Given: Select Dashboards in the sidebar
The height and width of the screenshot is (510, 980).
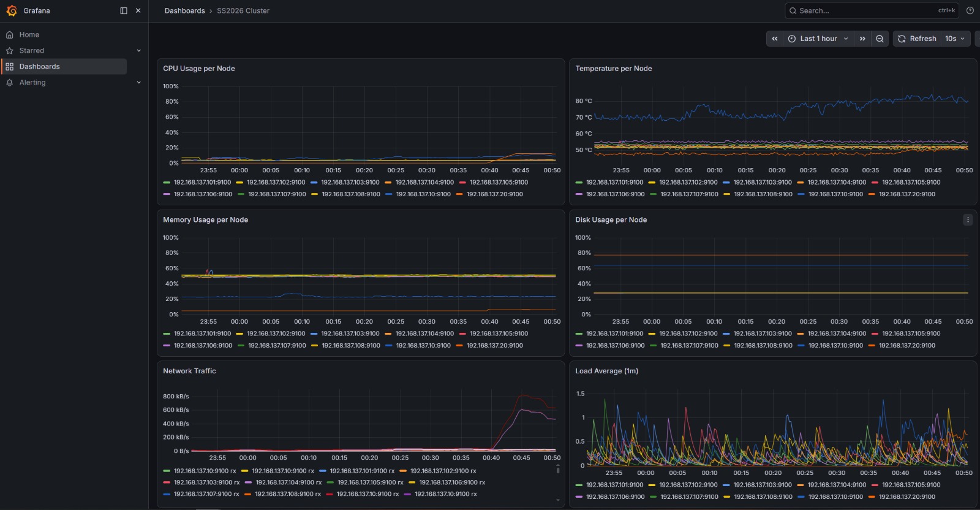Looking at the screenshot, I should pos(64,66).
